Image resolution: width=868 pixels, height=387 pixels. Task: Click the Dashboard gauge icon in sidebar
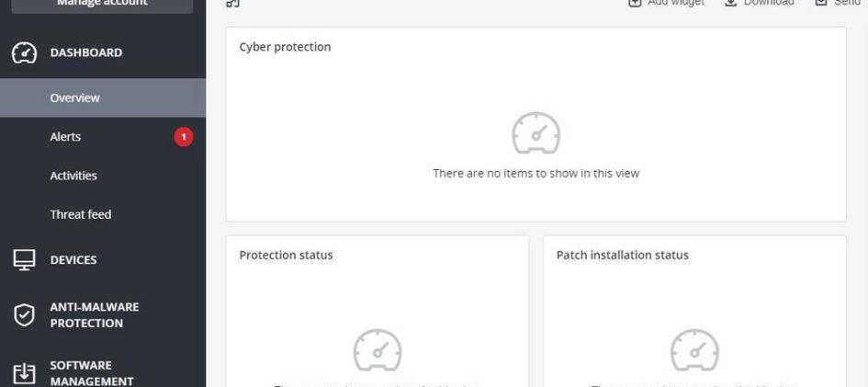pyautogui.click(x=24, y=52)
